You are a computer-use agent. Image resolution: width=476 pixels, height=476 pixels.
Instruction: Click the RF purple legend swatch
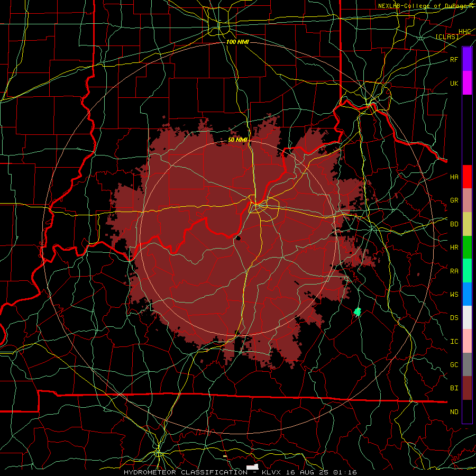(467, 59)
